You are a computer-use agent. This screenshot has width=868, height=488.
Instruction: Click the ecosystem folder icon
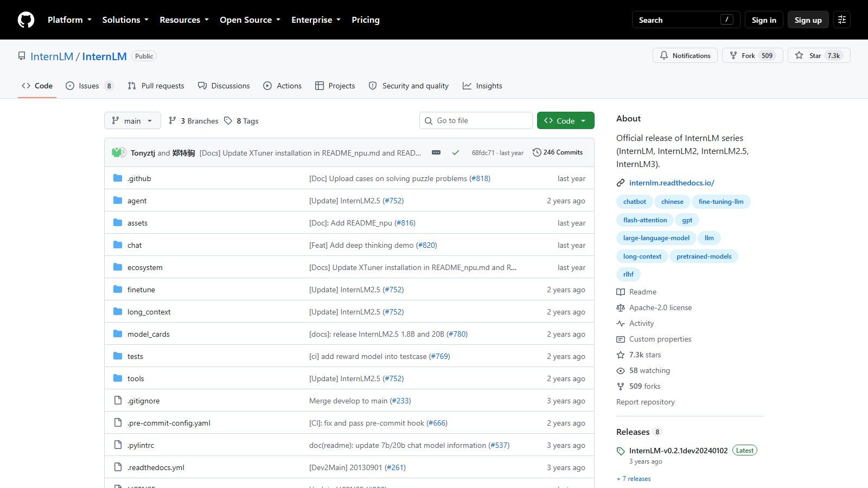point(118,267)
